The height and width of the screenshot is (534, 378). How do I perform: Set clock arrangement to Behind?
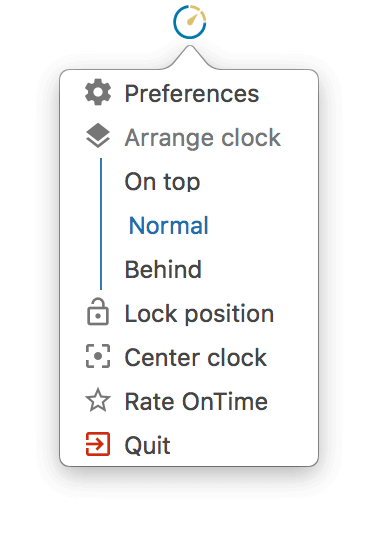[163, 269]
